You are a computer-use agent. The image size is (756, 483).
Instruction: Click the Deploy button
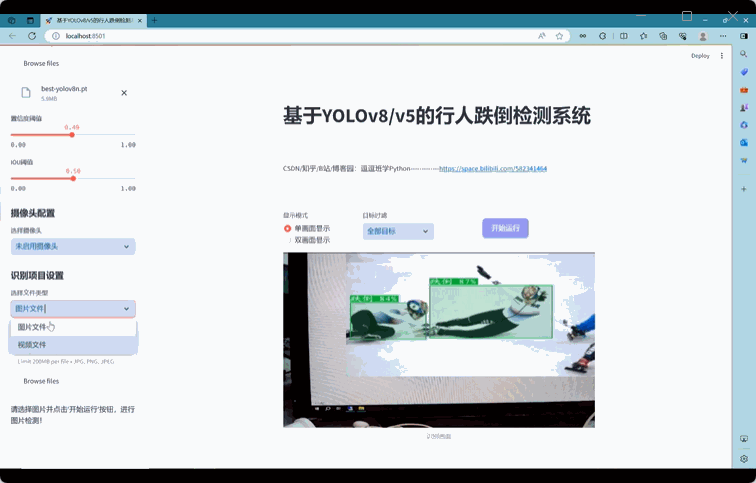pos(700,56)
